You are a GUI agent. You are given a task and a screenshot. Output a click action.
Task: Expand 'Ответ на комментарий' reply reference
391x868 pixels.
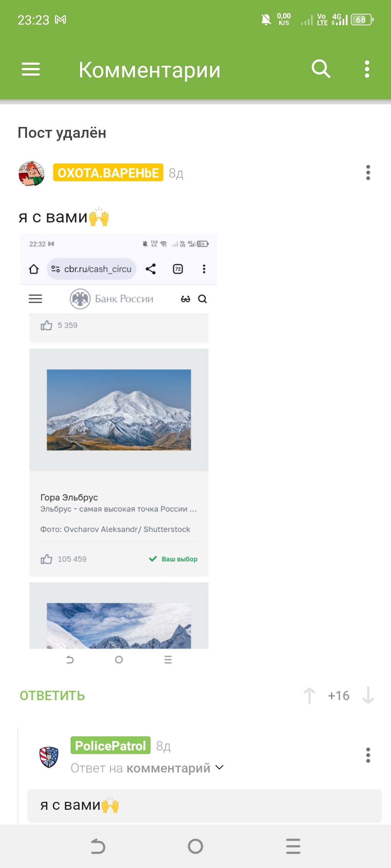pos(140,768)
